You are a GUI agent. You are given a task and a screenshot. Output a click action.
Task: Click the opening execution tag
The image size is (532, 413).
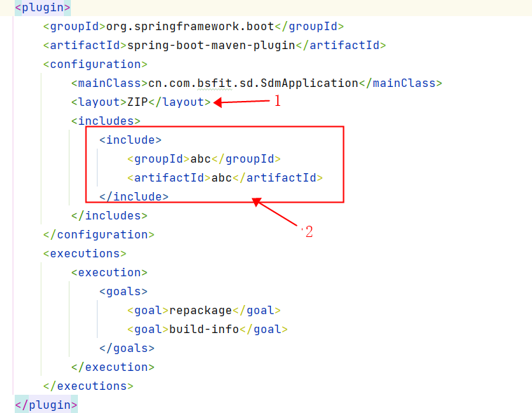click(109, 273)
